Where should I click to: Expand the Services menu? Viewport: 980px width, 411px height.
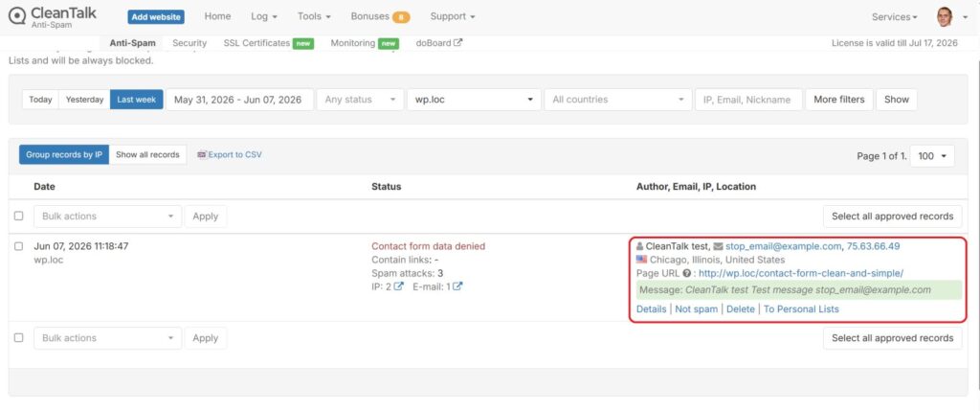pos(895,17)
